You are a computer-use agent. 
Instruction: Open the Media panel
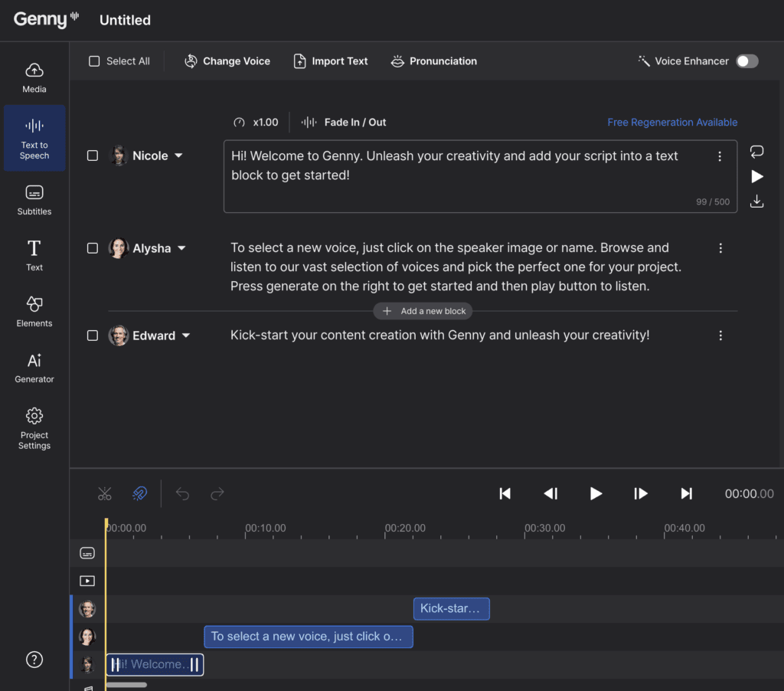[34, 78]
